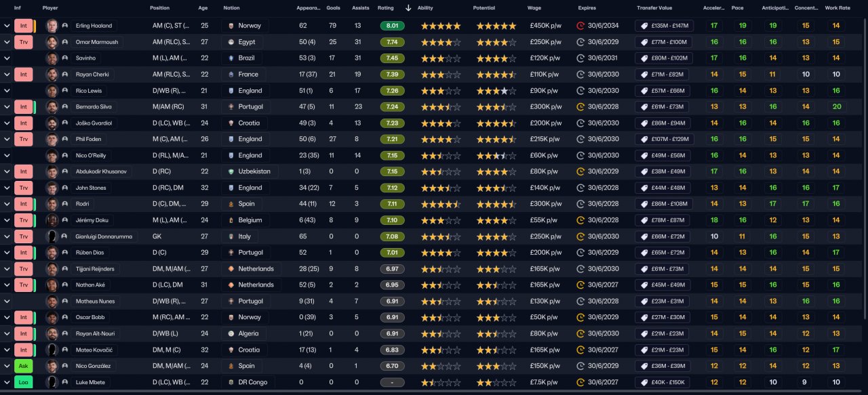Click the Norway flag icon in Haaland's row
This screenshot has height=395, width=868.
pos(232,26)
